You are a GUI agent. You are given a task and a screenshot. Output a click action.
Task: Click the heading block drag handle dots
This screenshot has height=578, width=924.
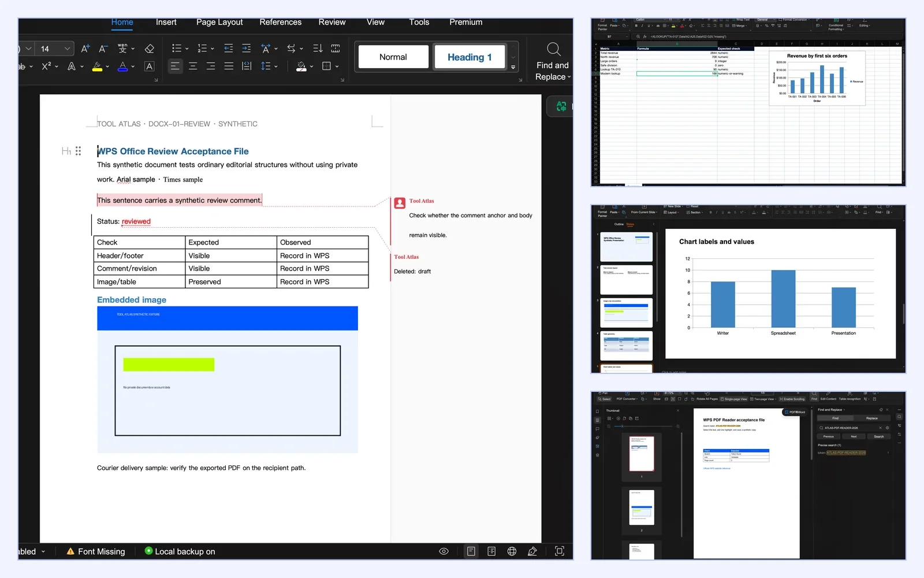coord(78,151)
